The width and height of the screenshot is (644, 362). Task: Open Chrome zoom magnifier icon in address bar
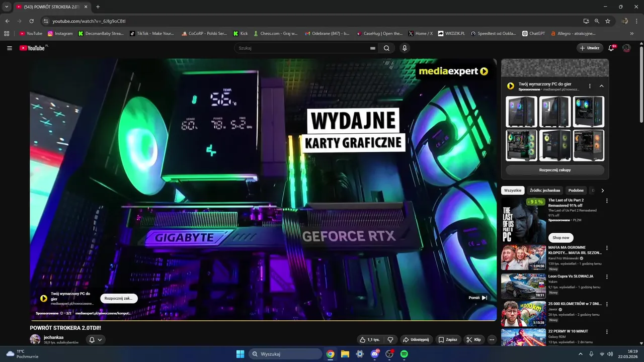(x=597, y=21)
